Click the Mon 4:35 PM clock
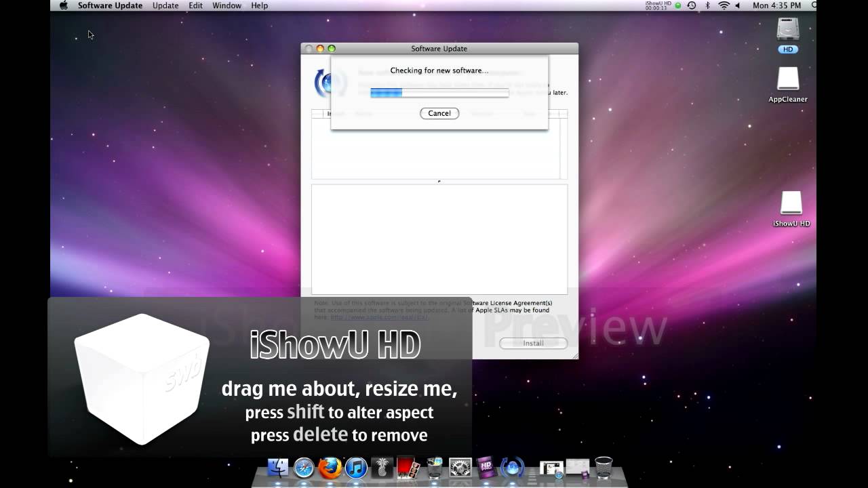Screen dimensions: 868x488 pyautogui.click(x=778, y=5)
